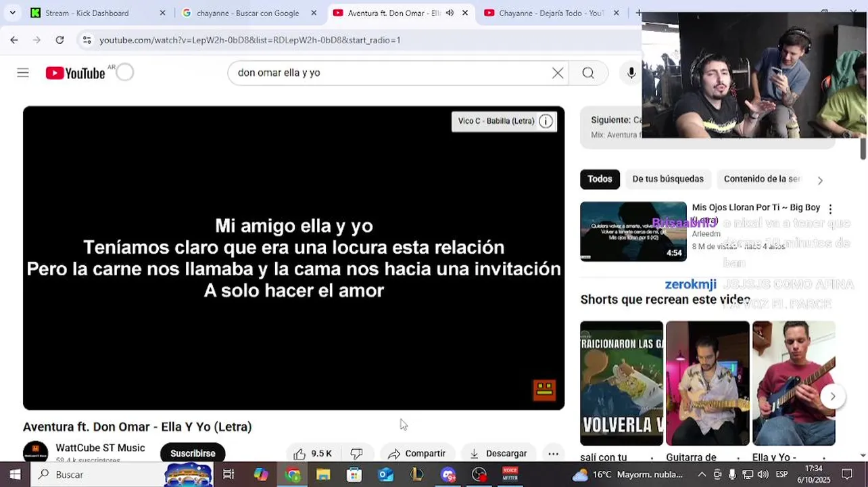Close the chayanne Google tab

314,13
